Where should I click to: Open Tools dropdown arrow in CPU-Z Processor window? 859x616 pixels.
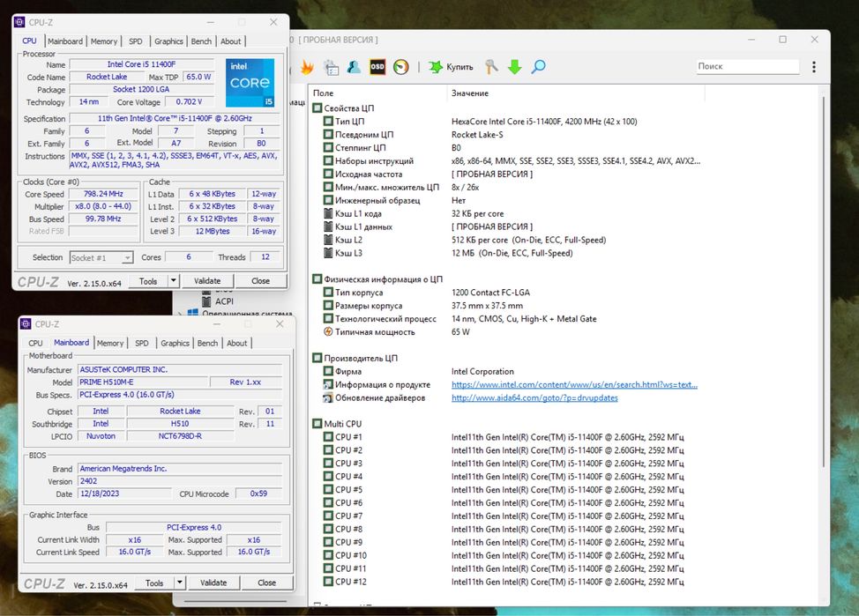click(172, 281)
